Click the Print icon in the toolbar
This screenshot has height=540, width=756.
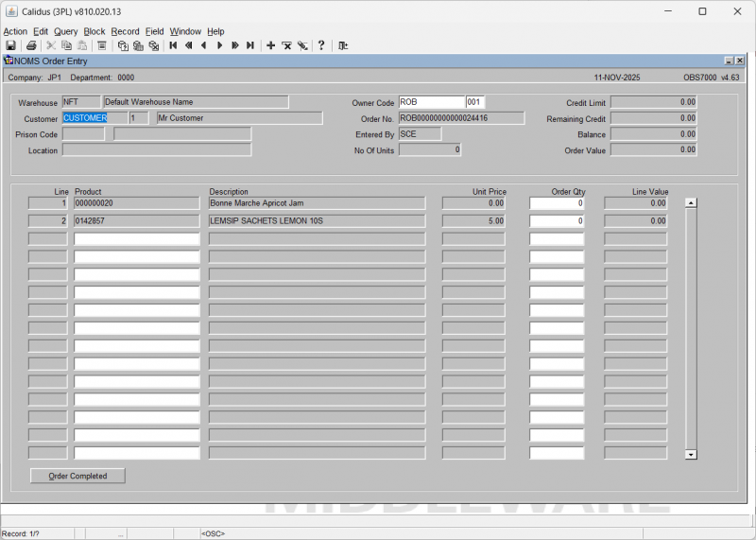(x=31, y=45)
